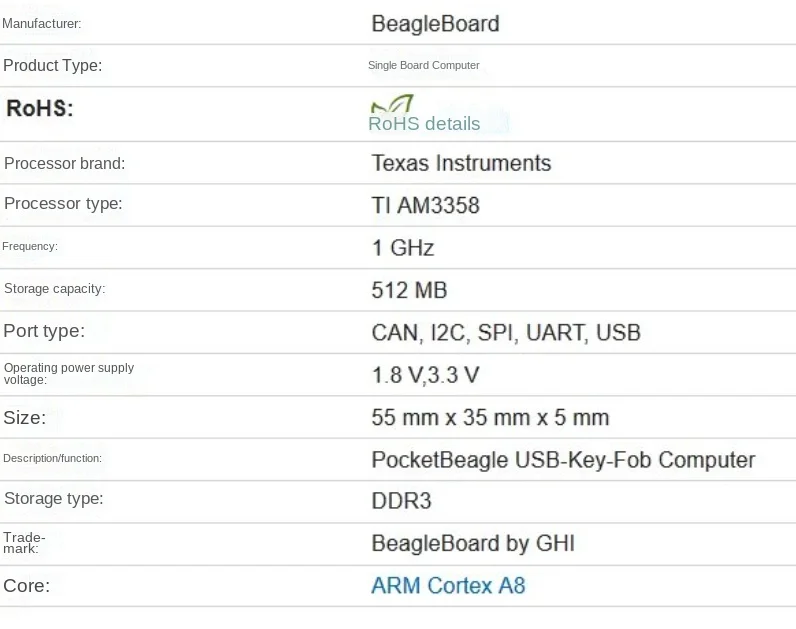Select the BeagleBoard by GHI value
The height and width of the screenshot is (629, 796).
click(473, 543)
